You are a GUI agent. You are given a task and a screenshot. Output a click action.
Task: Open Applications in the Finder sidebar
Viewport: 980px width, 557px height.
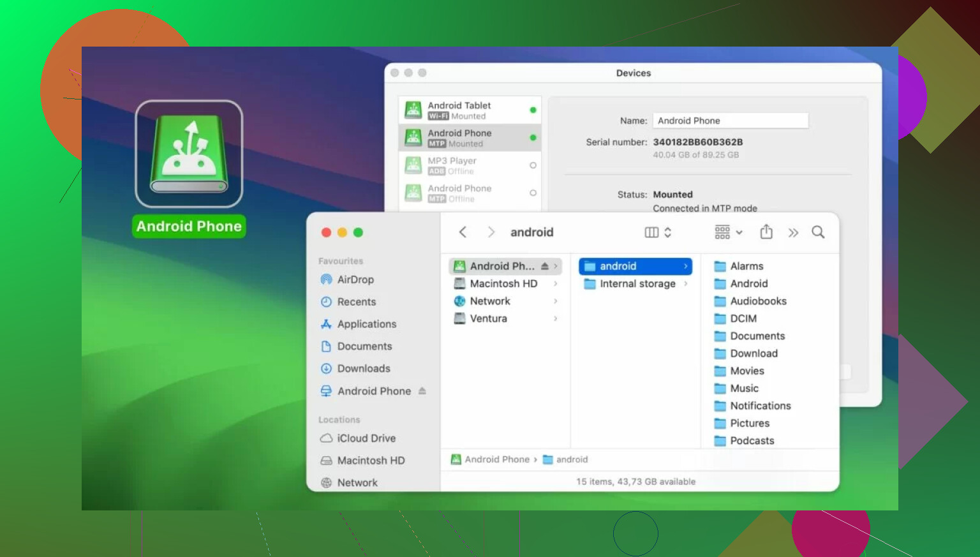tap(366, 324)
